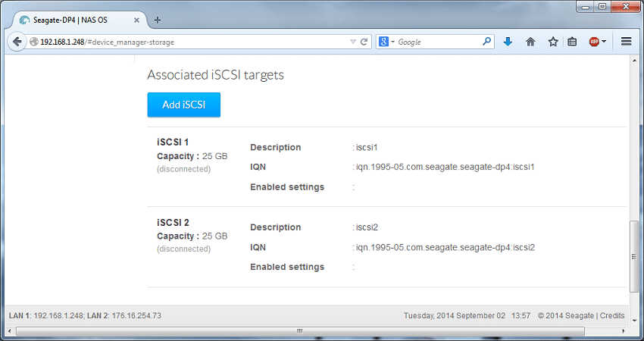Open the URL history dropdown arrow
Screen dimensions: 644x341
[353, 42]
